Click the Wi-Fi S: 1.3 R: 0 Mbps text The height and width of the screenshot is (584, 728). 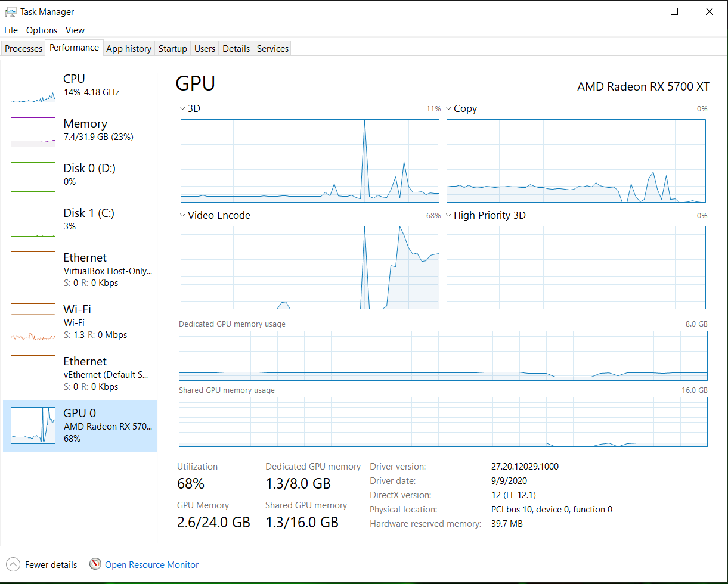pos(95,335)
